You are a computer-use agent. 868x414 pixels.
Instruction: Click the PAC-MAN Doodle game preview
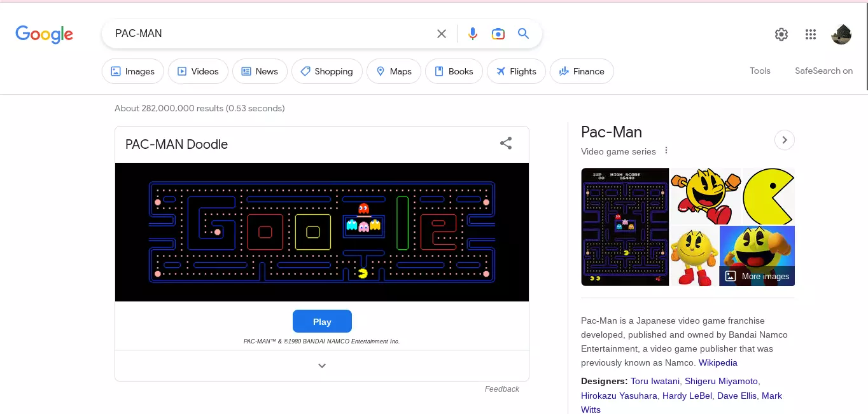click(322, 232)
